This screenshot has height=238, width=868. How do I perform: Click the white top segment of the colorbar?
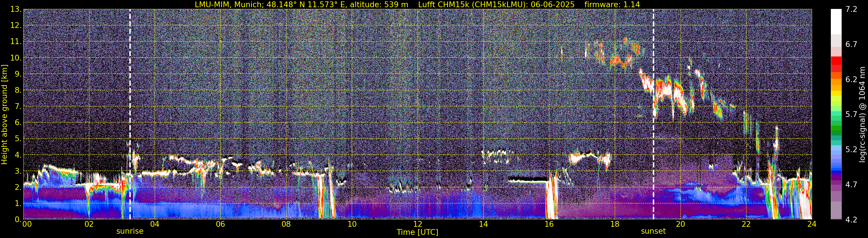pyautogui.click(x=836, y=22)
